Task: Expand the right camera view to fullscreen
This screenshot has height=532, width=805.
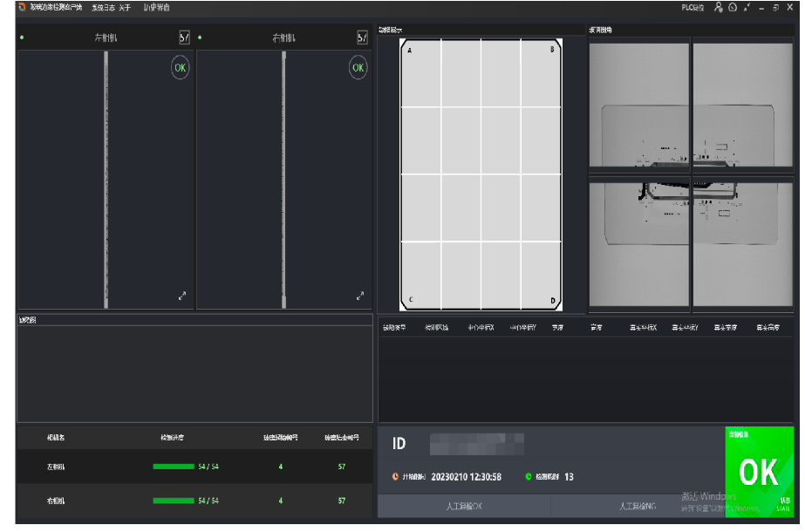Action: point(360,297)
